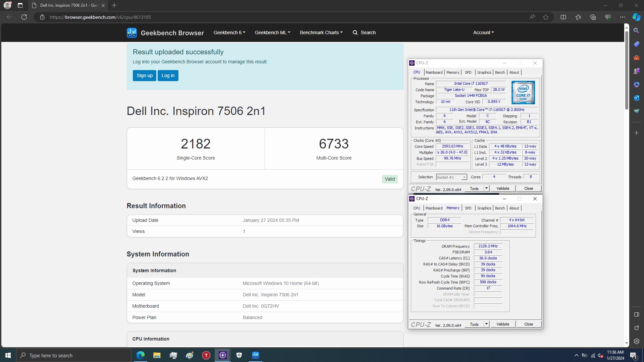Screen dimensions: 644x362
Task: Open Outlook in Edge sidebar
Action: [636, 98]
